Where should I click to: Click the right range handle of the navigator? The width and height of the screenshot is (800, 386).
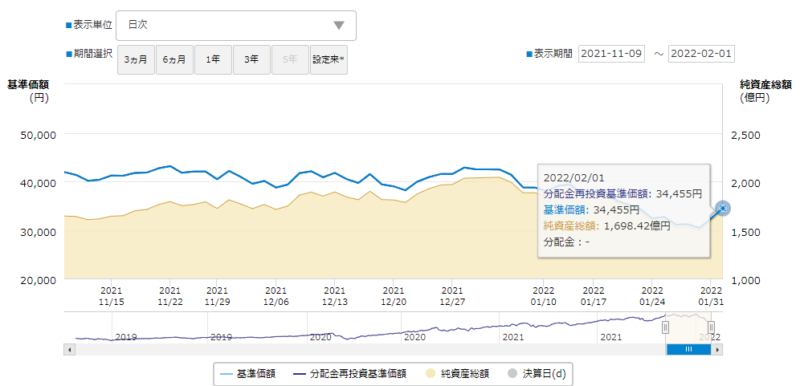click(x=711, y=327)
